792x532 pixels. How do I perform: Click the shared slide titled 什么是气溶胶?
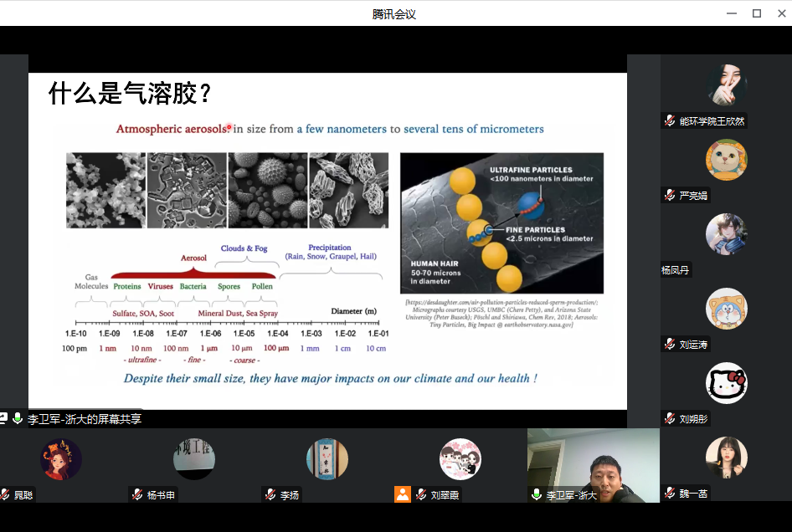tap(327, 241)
